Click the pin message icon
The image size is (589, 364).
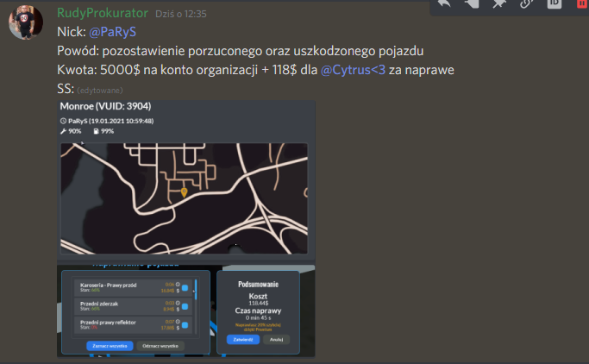coord(499,3)
